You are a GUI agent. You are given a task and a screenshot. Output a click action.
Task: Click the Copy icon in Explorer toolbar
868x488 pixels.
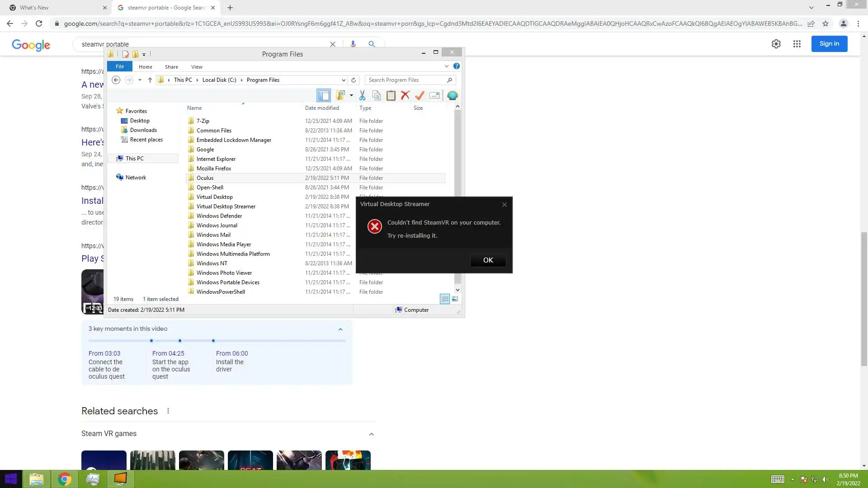click(x=376, y=95)
